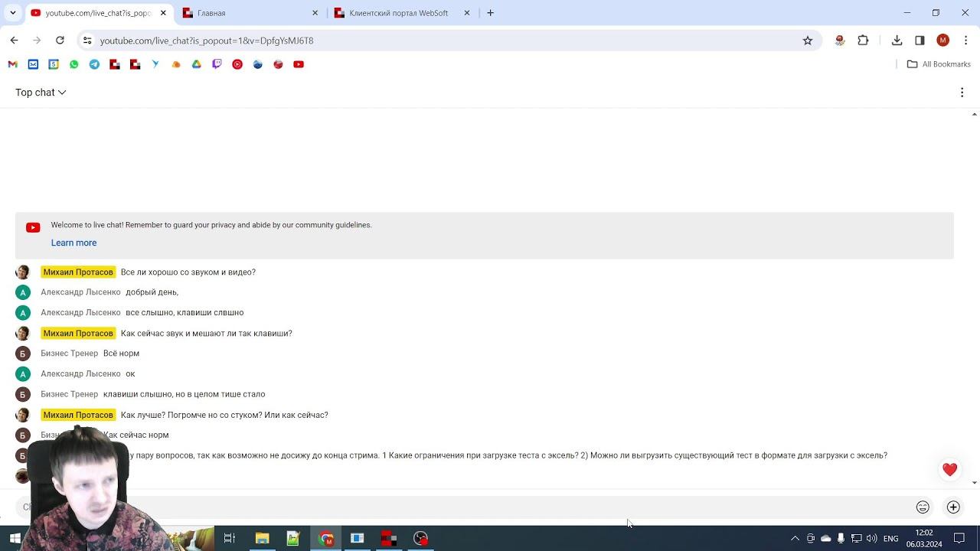Open the volume control in system tray

871,539
